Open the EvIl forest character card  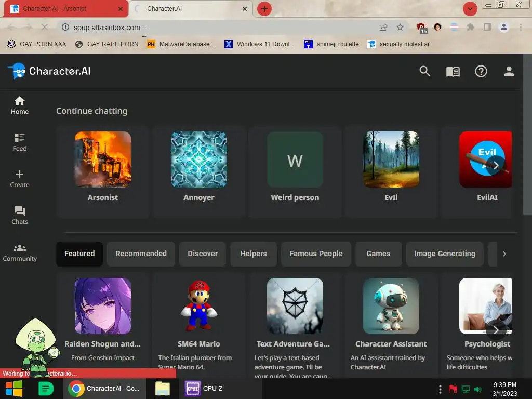click(391, 171)
